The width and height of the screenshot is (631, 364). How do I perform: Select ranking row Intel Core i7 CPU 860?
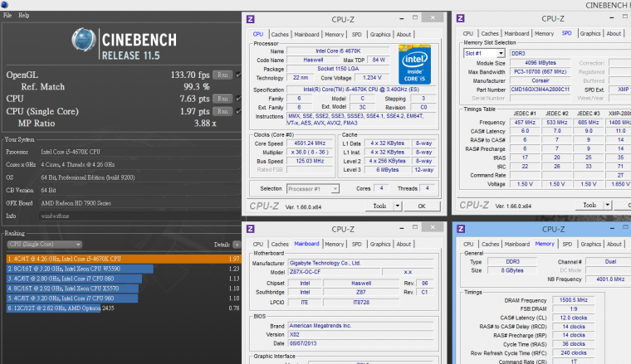[123, 279]
